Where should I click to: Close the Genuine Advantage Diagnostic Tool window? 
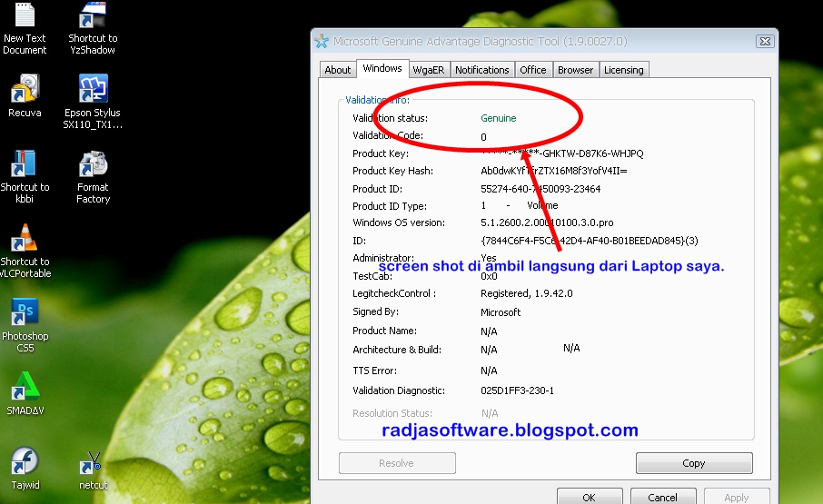[765, 41]
